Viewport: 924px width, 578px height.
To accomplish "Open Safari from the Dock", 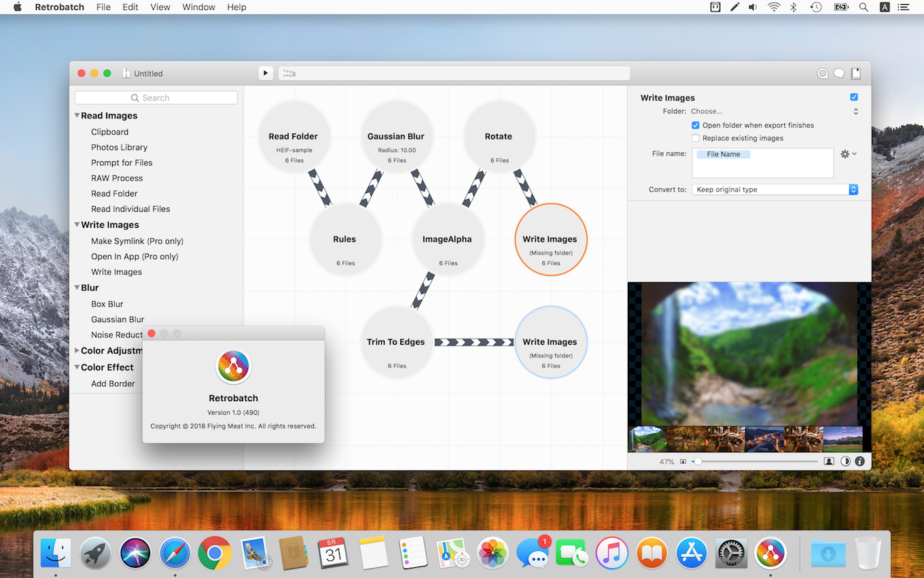I will pyautogui.click(x=175, y=553).
